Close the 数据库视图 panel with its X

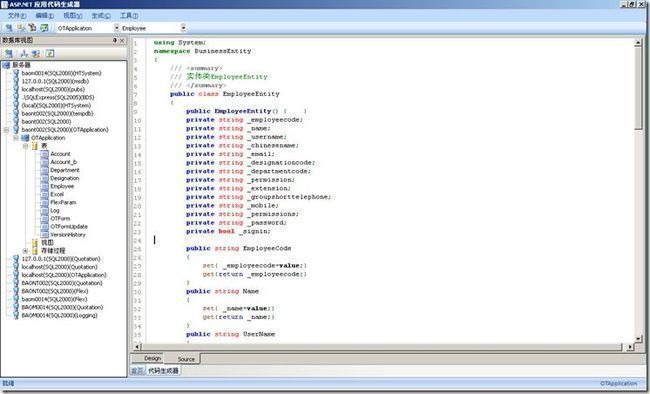coord(122,40)
